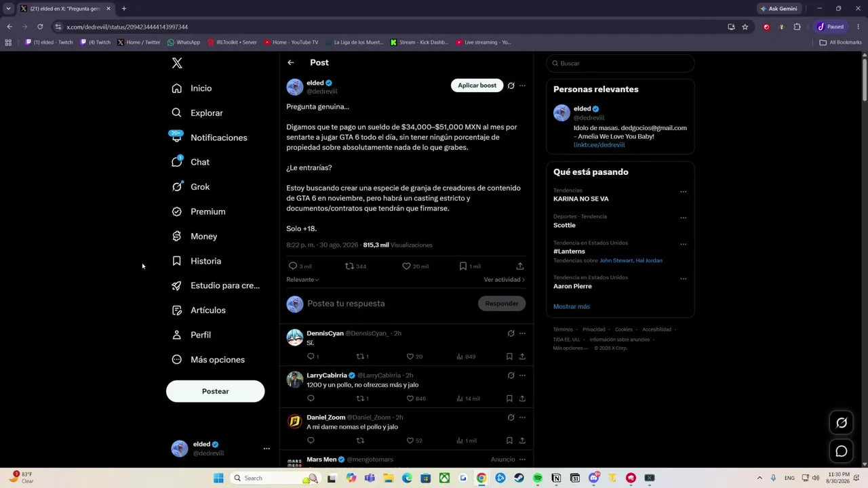Repost the main post with 344 reposts
This screenshot has height=488, width=868.
click(350, 266)
